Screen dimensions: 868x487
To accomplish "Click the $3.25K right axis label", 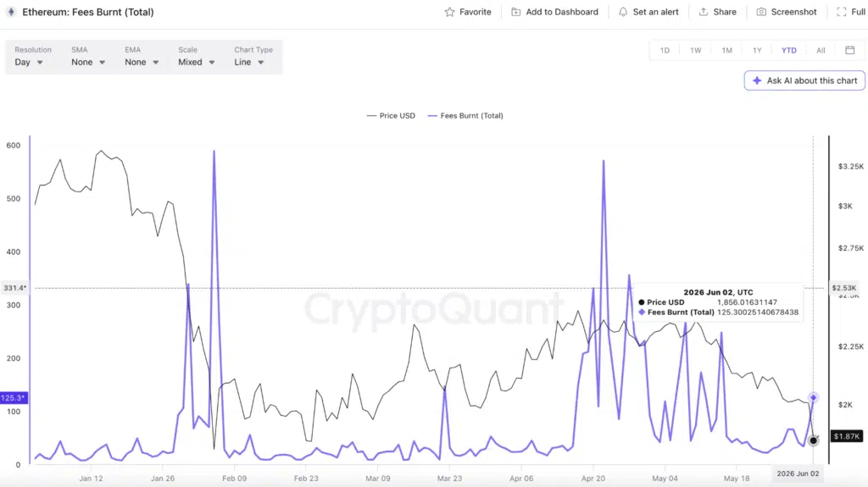I will [851, 166].
